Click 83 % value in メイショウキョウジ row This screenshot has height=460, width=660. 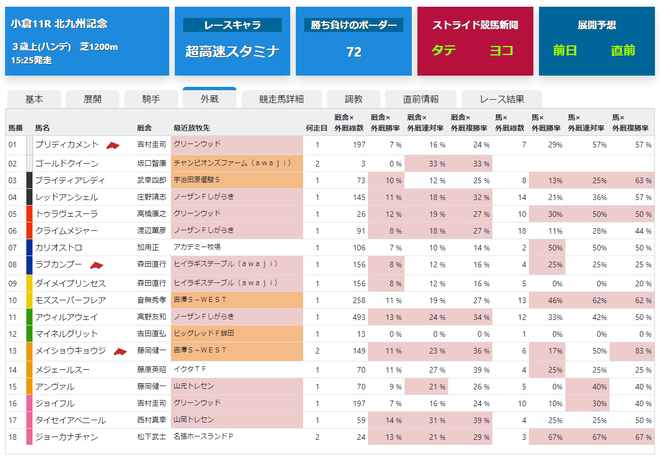pos(643,351)
